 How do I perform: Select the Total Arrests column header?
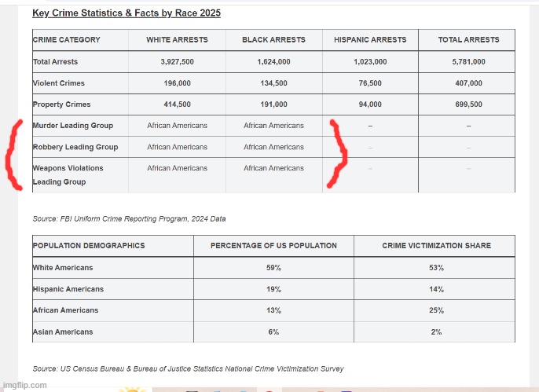467,40
